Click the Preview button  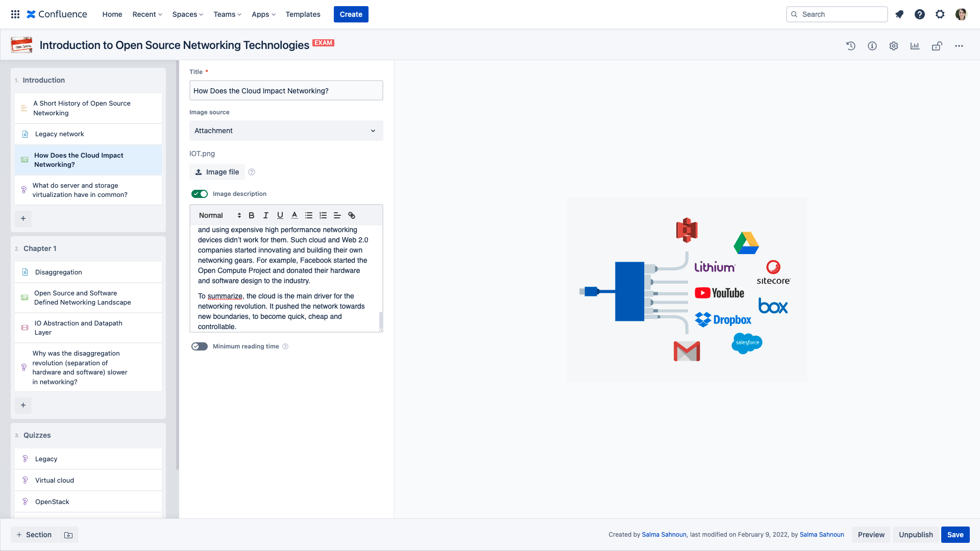(x=871, y=535)
